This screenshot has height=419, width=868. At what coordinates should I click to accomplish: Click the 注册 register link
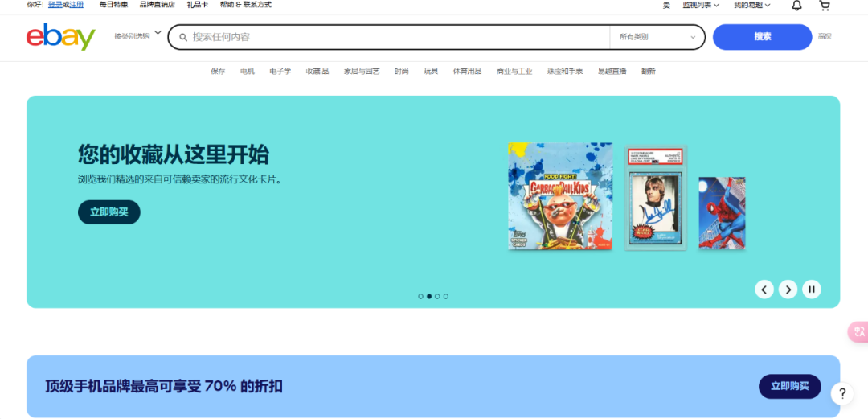pos(76,5)
